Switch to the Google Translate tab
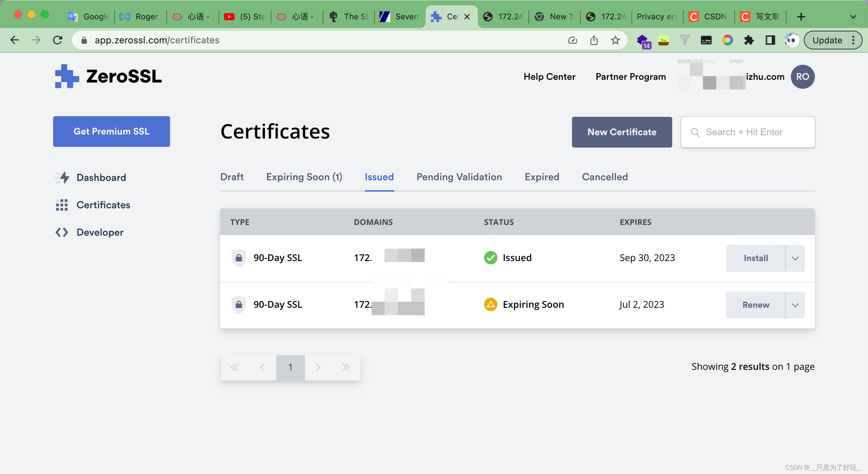Image resolution: width=868 pixels, height=474 pixels. pyautogui.click(x=89, y=16)
